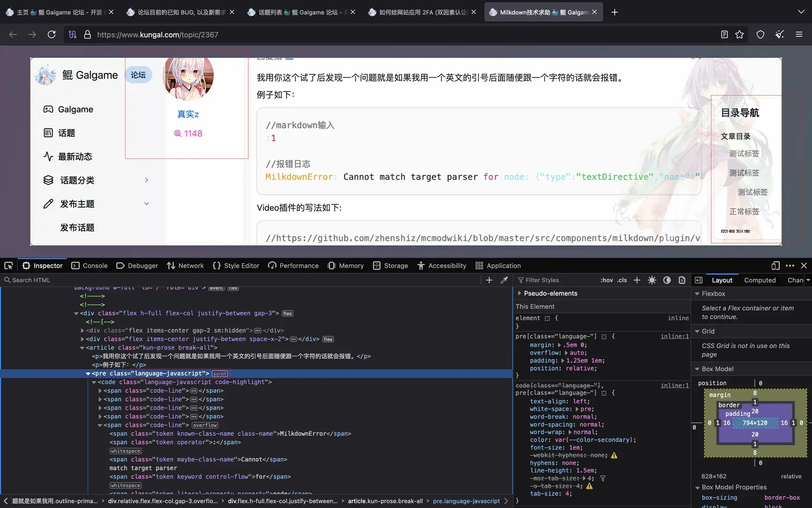This screenshot has width=812, height=508.
Task: Click the scroll badge on pre element
Action: tap(220, 373)
